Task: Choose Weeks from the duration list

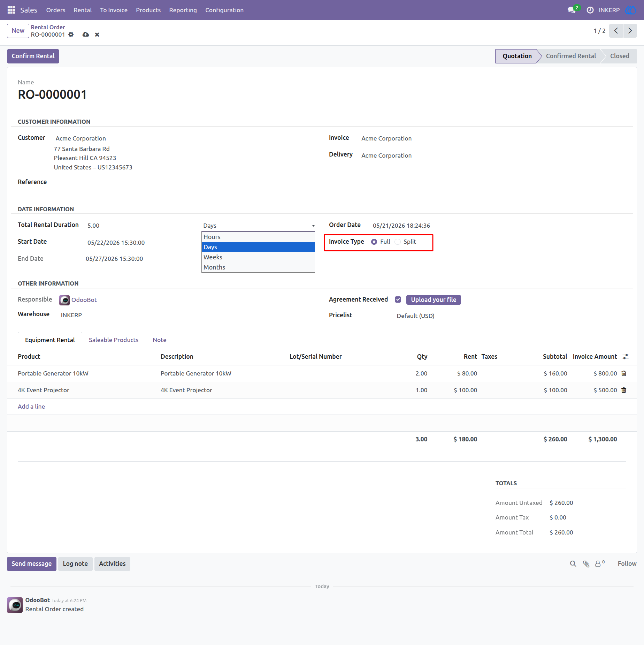Action: (258, 257)
